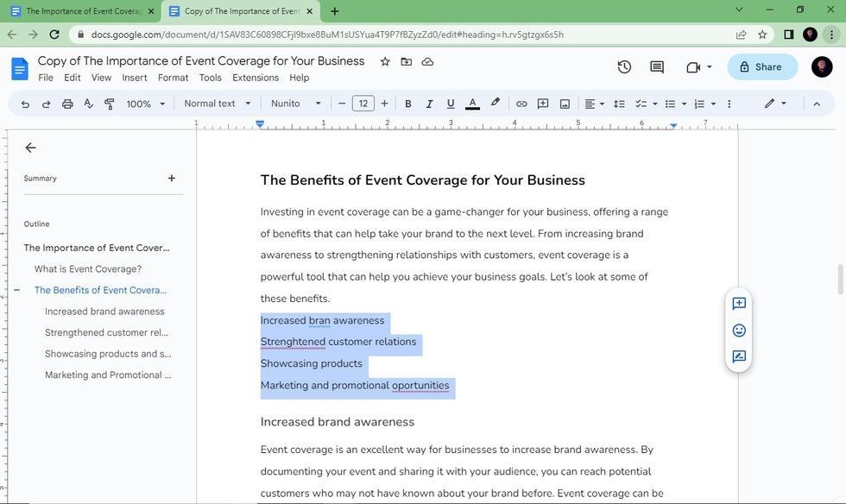This screenshot has height=504, width=846.
Task: Move document using the folder icon
Action: pos(407,61)
